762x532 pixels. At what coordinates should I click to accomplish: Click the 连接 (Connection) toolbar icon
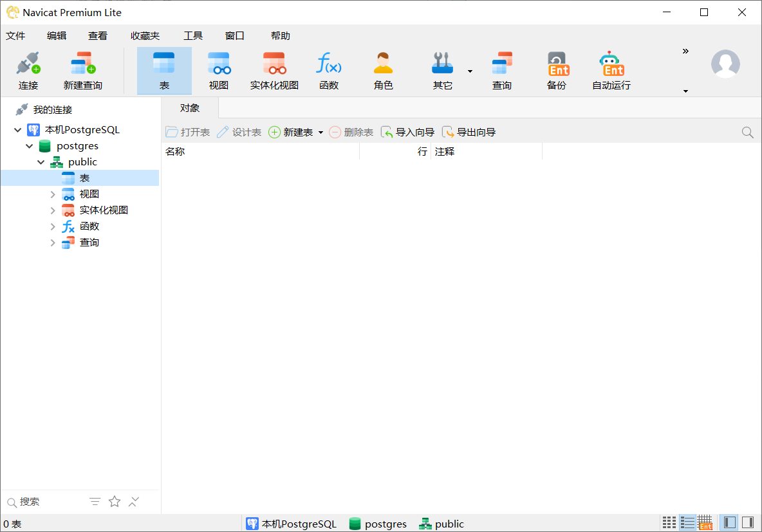click(28, 71)
